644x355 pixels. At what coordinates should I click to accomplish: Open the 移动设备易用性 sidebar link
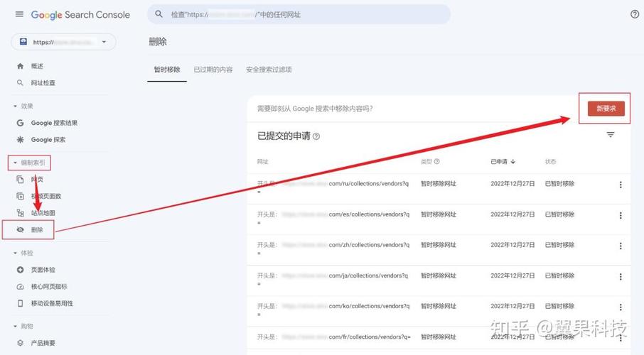(x=52, y=303)
